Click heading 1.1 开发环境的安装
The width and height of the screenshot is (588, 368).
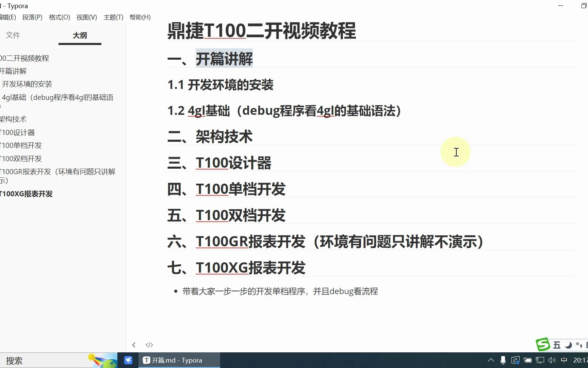pyautogui.click(x=220, y=85)
